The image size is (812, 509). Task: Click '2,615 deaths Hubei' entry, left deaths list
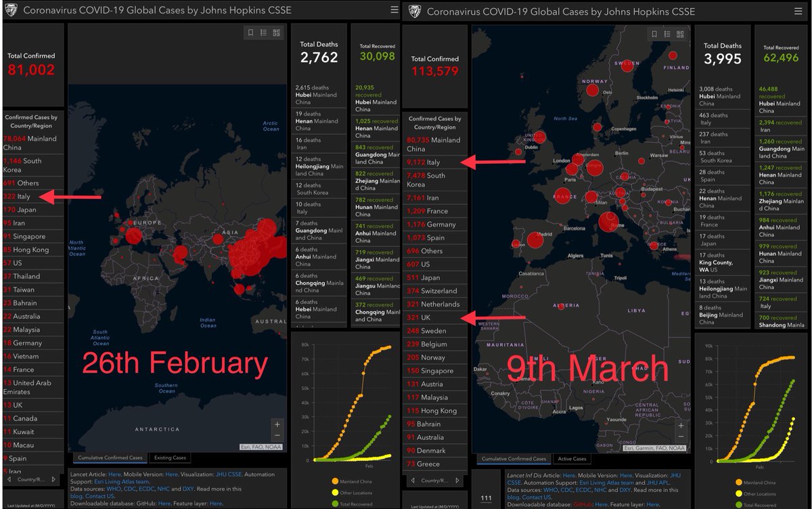(320, 95)
